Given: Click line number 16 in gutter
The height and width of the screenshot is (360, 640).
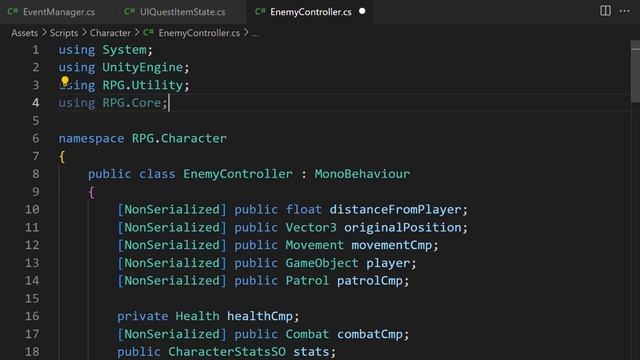Looking at the screenshot, I should pos(32,316).
